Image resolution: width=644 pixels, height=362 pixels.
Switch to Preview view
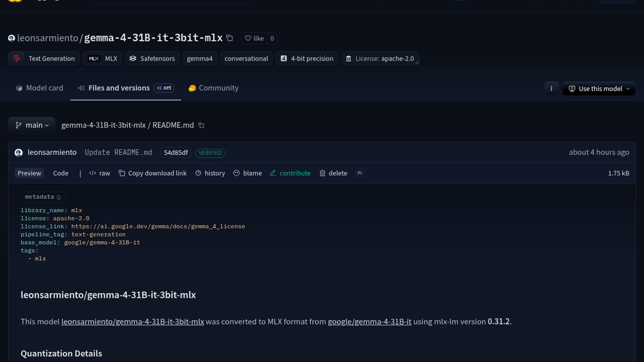click(x=29, y=173)
